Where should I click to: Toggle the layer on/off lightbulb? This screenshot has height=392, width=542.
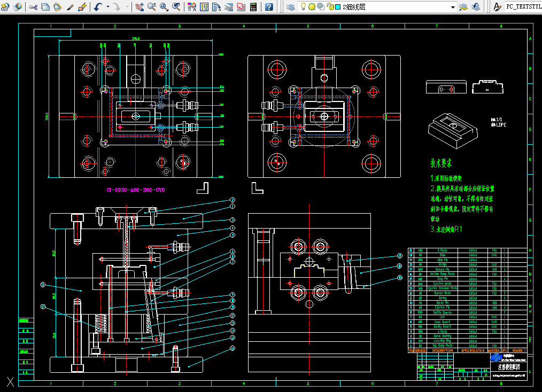pos(303,6)
